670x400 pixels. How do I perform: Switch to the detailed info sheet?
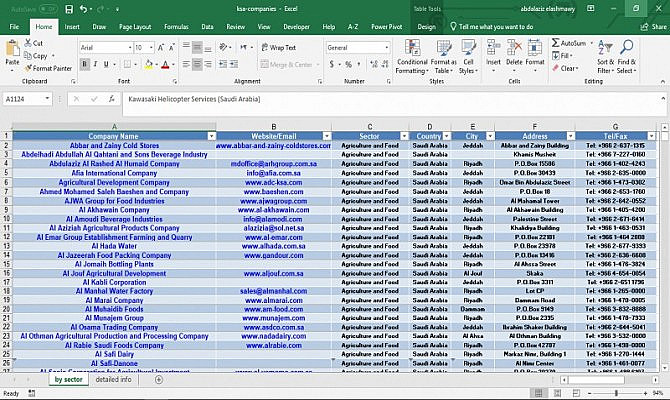coord(113,379)
